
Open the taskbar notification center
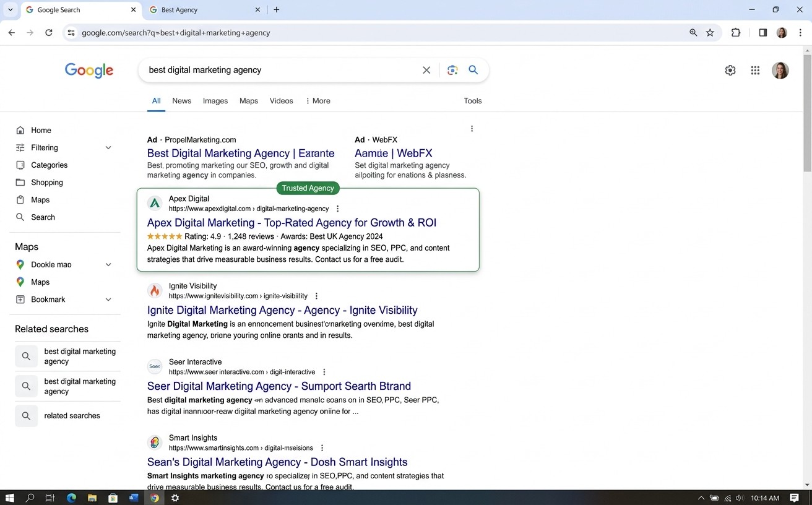[x=794, y=498]
